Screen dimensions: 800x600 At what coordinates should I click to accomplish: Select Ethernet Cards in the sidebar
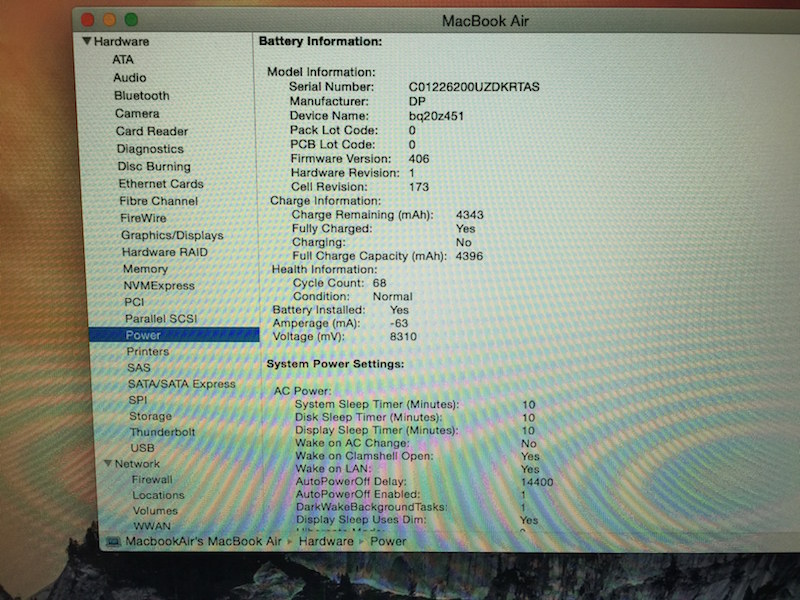[161, 184]
